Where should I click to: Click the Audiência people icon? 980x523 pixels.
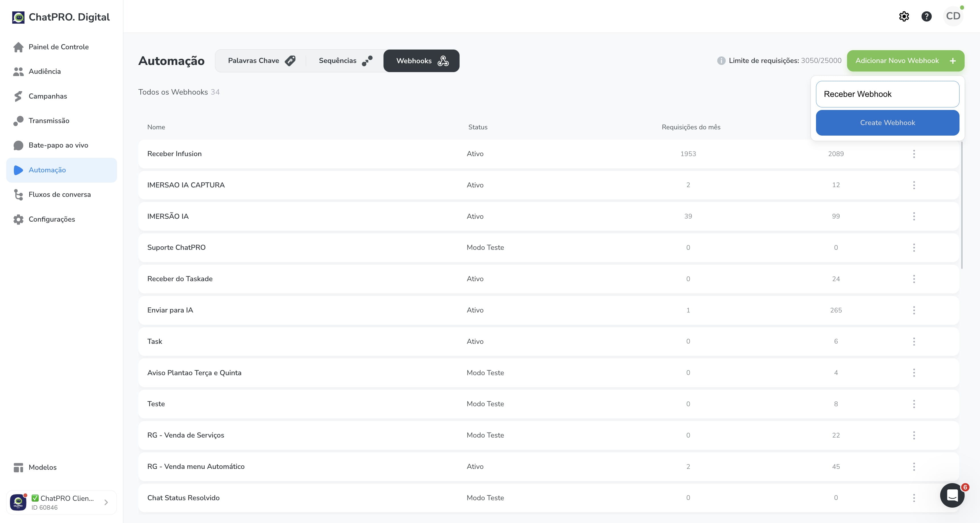pyautogui.click(x=18, y=71)
